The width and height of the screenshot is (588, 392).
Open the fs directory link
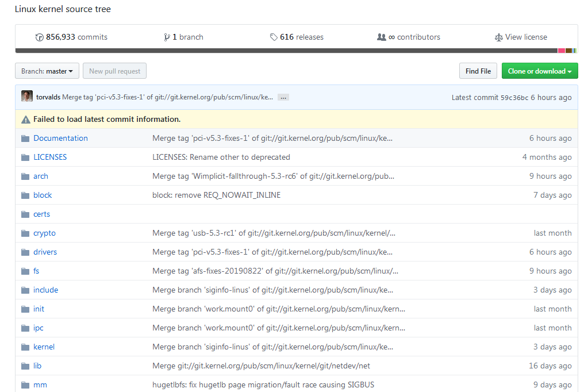coord(36,271)
